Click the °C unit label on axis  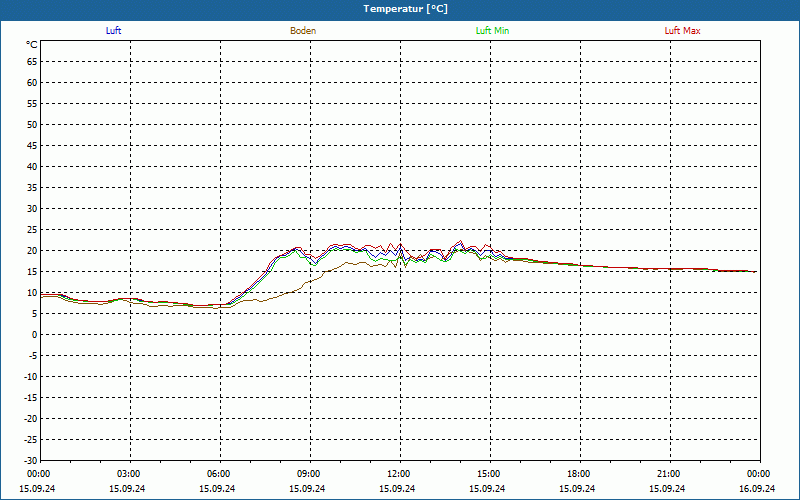point(32,45)
